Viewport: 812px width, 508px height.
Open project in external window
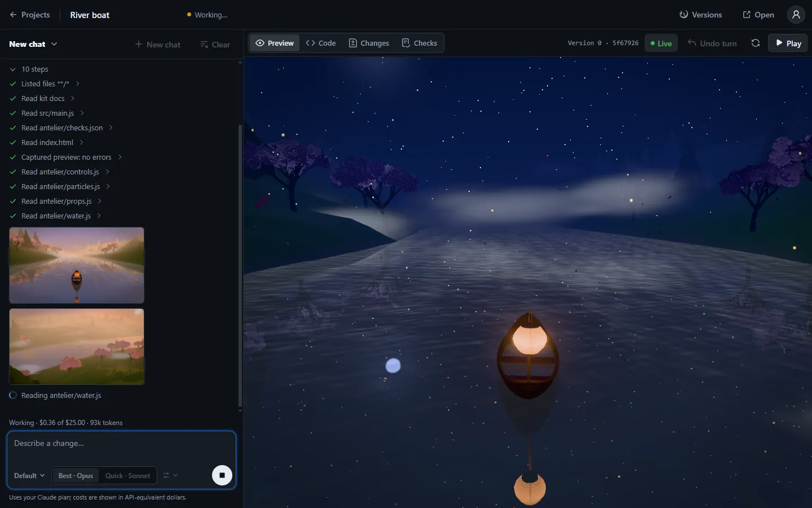pos(758,15)
